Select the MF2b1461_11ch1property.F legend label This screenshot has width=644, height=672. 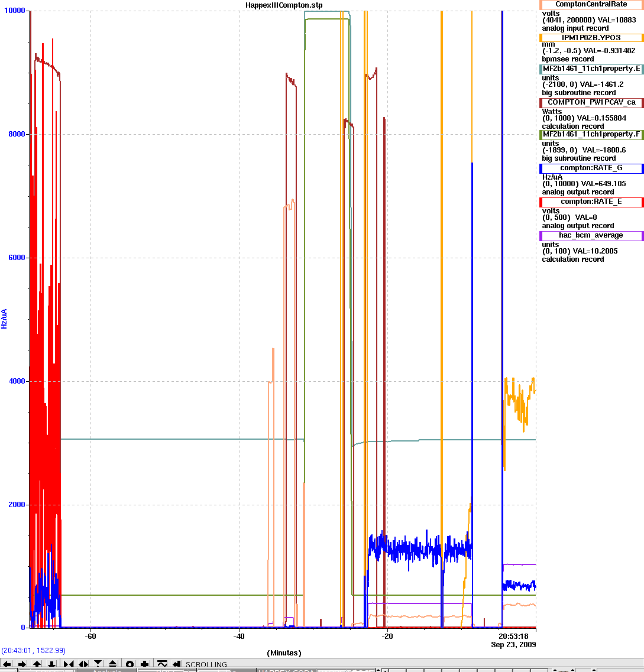click(591, 134)
